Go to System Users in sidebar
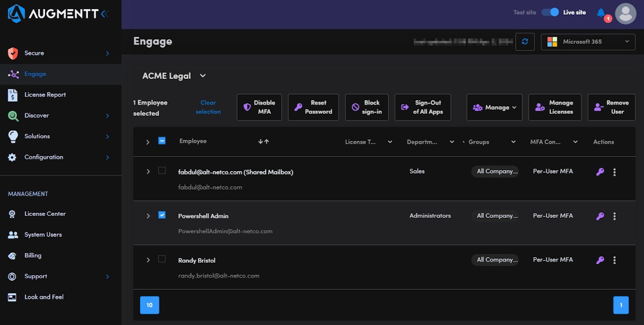The width and height of the screenshot is (644, 325). pos(43,234)
